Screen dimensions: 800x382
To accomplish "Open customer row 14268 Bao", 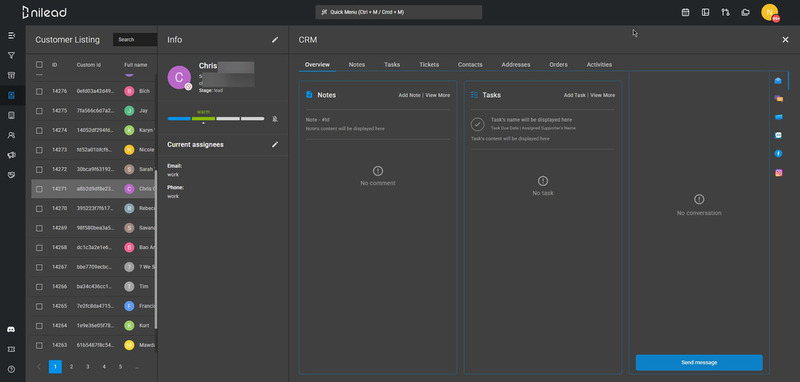I will (94, 247).
